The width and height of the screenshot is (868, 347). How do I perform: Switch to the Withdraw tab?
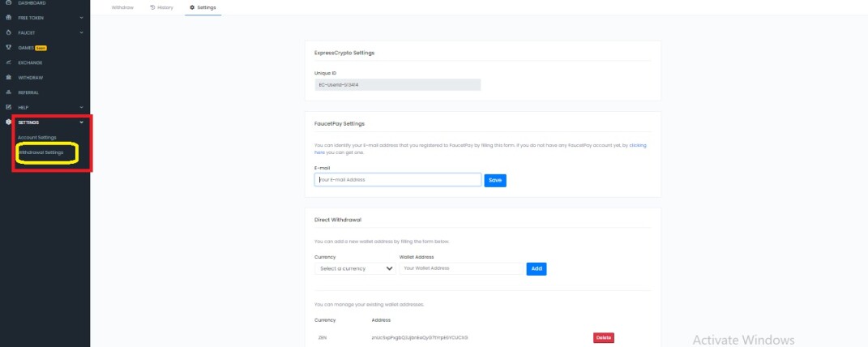pos(122,7)
